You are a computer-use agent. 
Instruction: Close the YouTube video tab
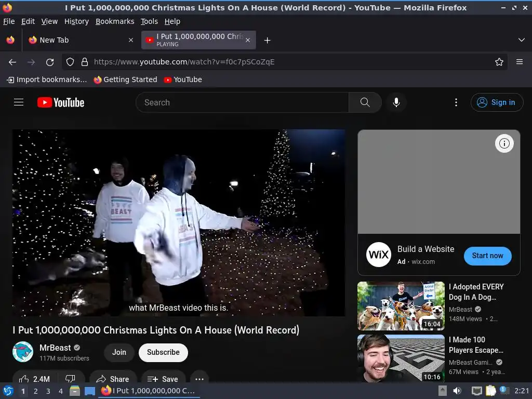pyautogui.click(x=248, y=40)
